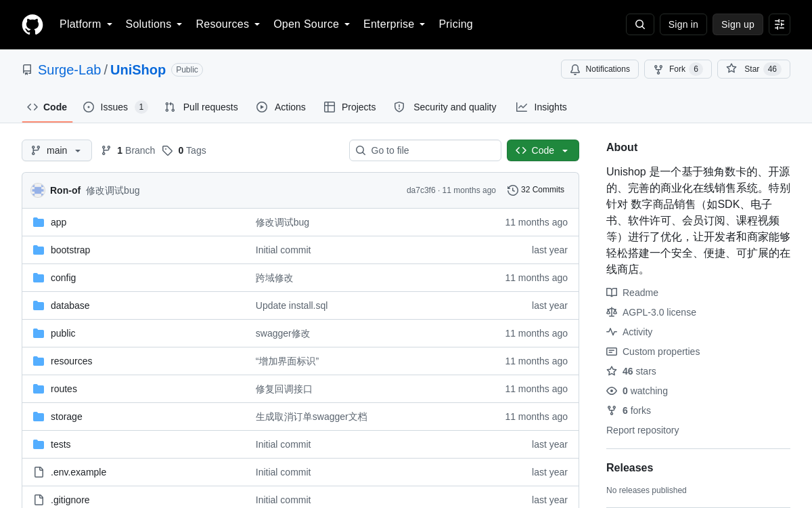Open the 1 Branch link
The image size is (812, 508).
129,150
